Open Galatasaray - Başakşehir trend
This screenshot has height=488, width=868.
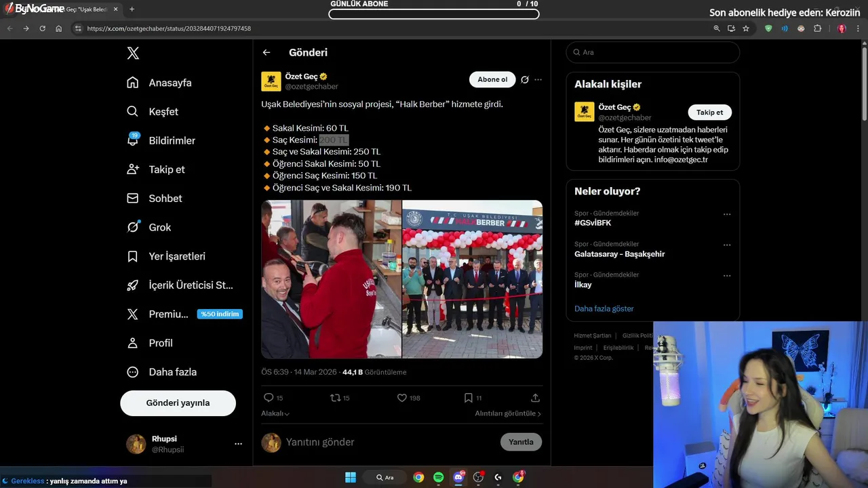click(x=619, y=254)
